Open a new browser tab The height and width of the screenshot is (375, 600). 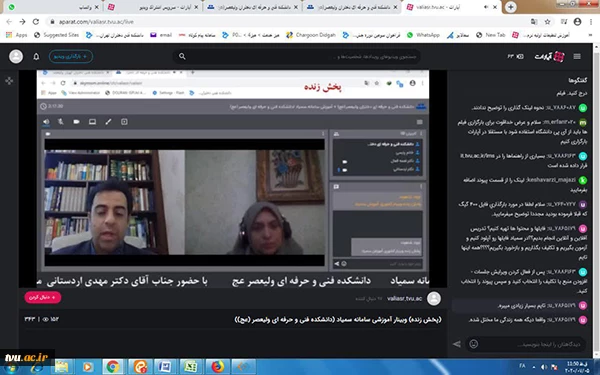point(510,7)
